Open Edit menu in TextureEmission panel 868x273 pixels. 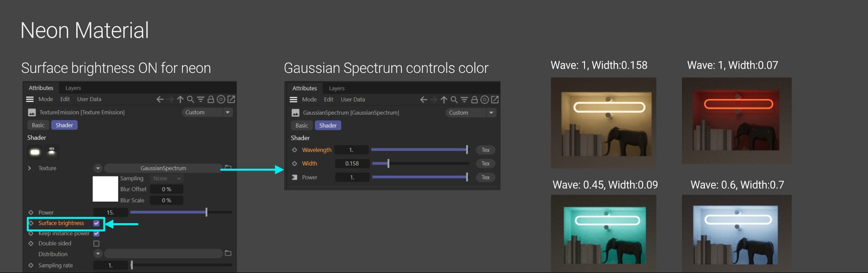(x=65, y=99)
